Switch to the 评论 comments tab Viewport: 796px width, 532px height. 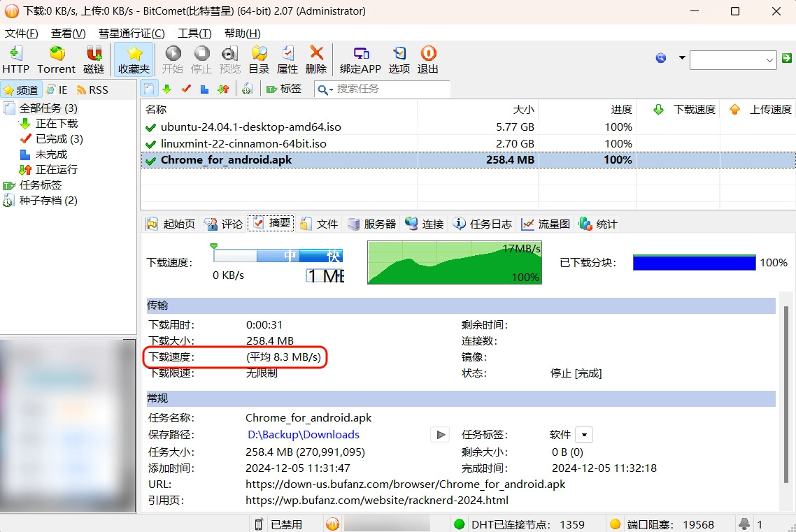[223, 224]
